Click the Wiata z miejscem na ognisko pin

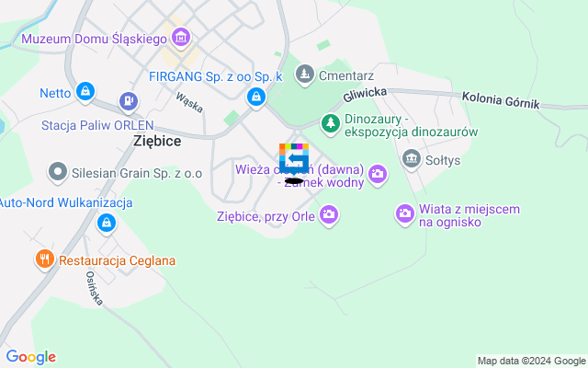[x=405, y=214]
